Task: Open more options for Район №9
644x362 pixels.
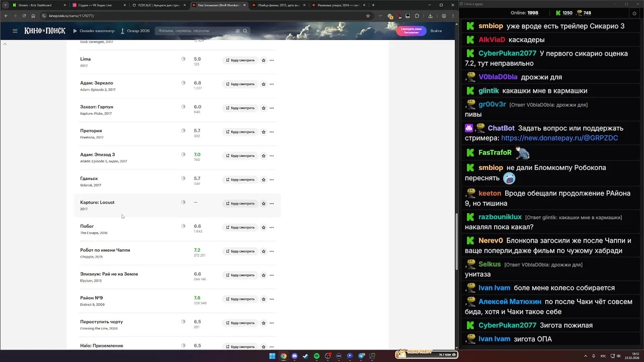Action: click(272, 299)
